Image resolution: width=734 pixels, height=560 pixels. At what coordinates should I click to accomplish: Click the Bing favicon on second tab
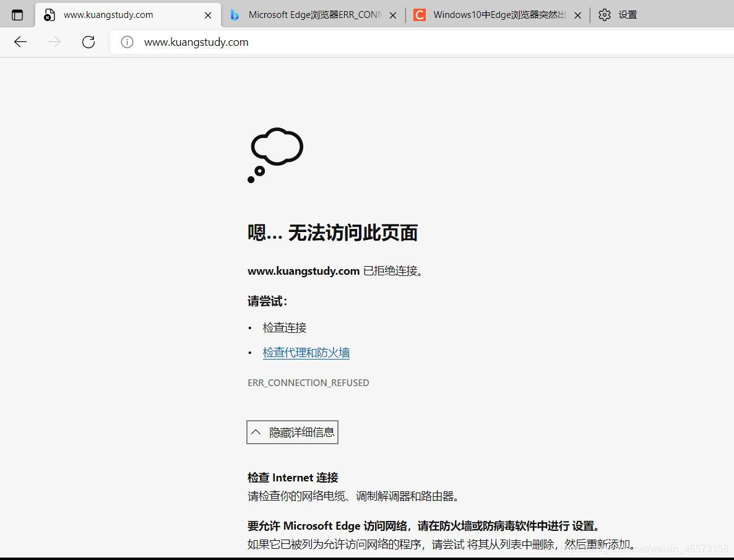coord(235,15)
